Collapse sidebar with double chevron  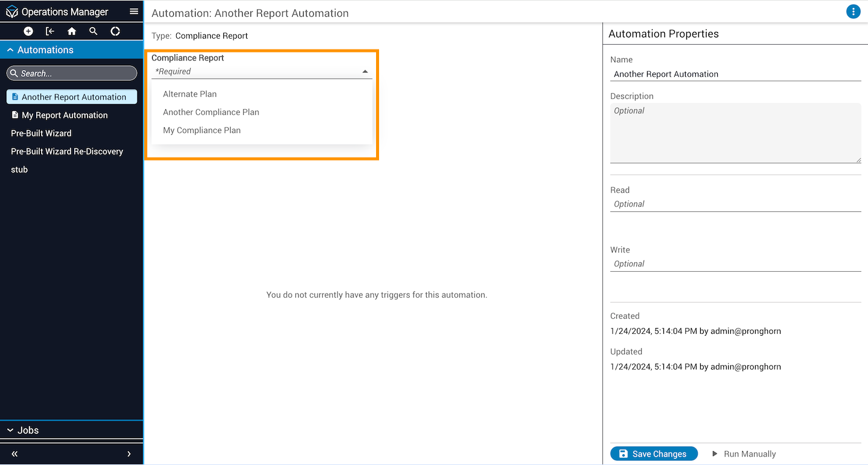pyautogui.click(x=14, y=454)
